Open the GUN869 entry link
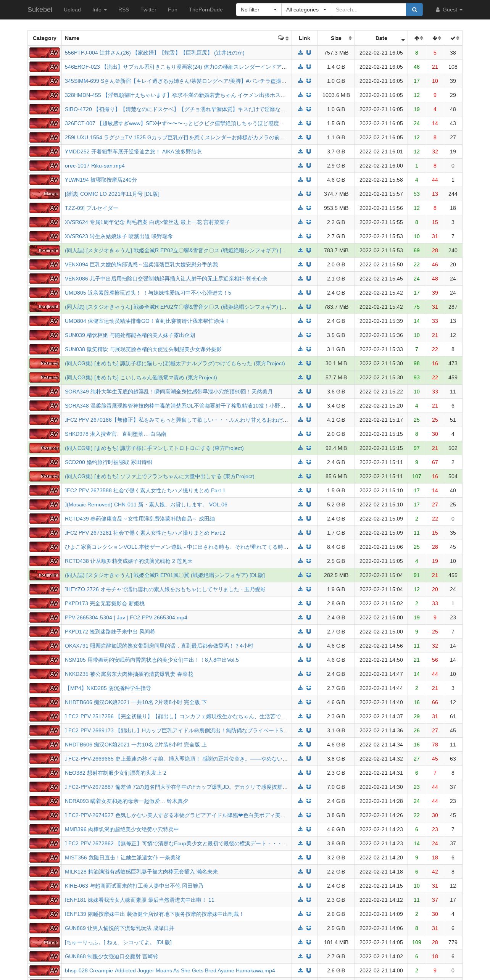 [119, 928]
